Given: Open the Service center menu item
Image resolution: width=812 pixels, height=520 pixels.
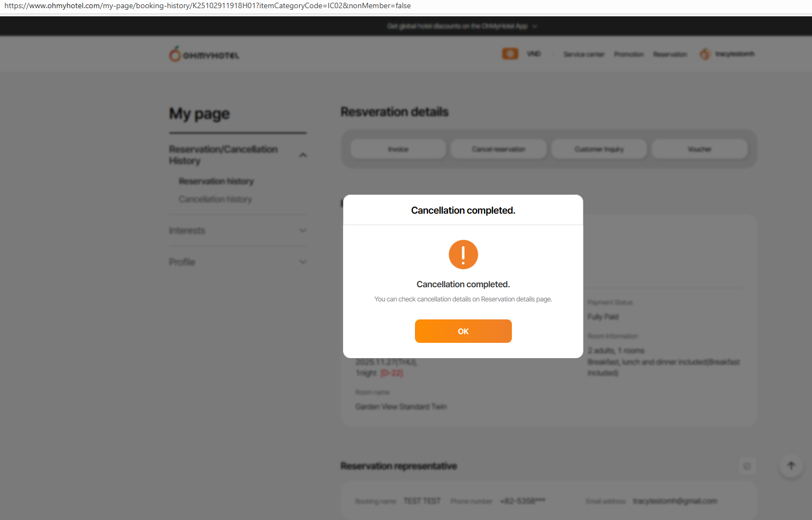Looking at the screenshot, I should 584,54.
